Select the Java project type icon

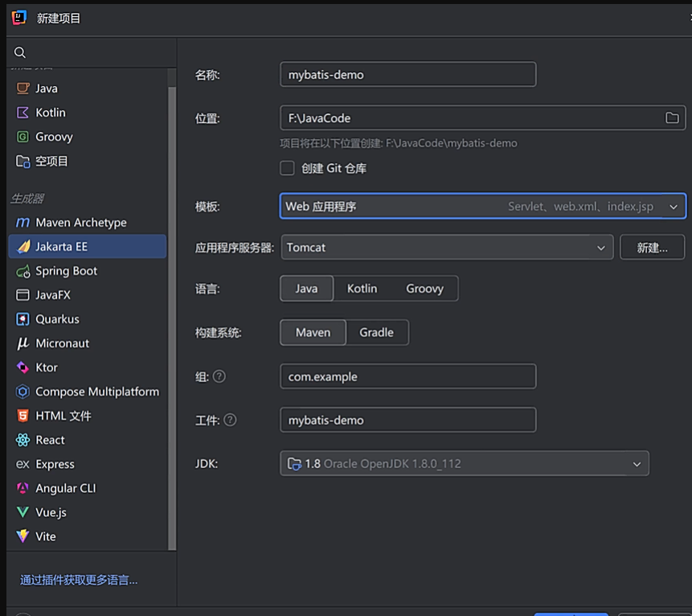(23, 88)
